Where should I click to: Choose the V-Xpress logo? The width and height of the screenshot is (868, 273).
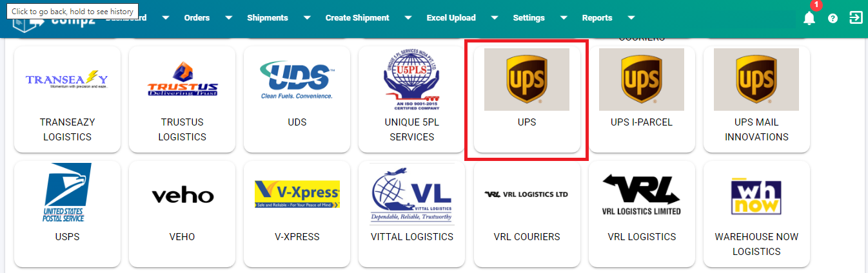(x=297, y=194)
